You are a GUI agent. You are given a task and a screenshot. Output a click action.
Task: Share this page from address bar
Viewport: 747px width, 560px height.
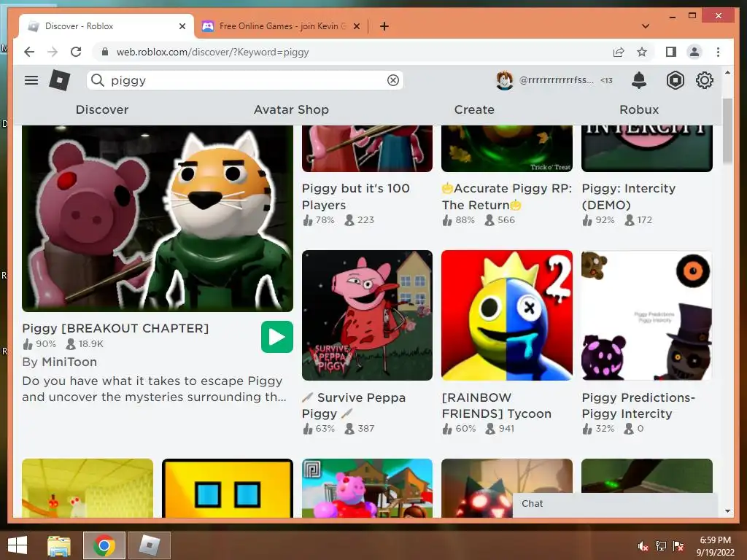pos(619,52)
